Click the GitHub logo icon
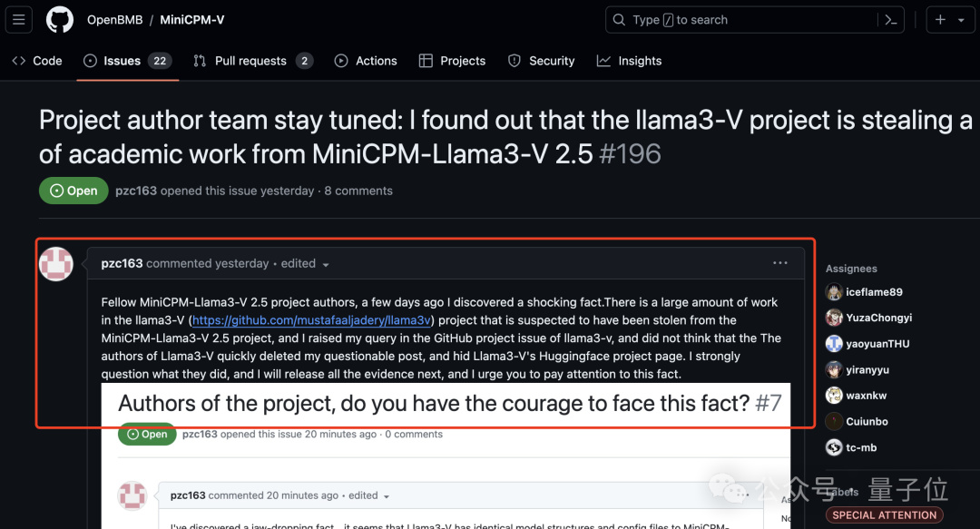This screenshot has height=529, width=980. coord(60,19)
